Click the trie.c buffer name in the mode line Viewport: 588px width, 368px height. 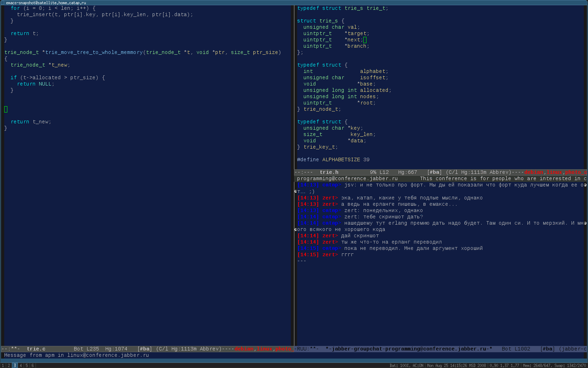36,349
